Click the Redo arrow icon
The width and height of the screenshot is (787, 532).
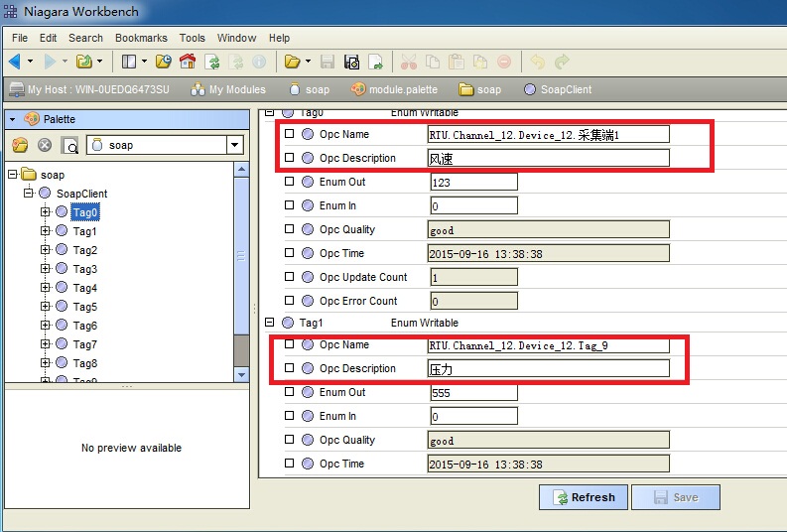coord(562,62)
